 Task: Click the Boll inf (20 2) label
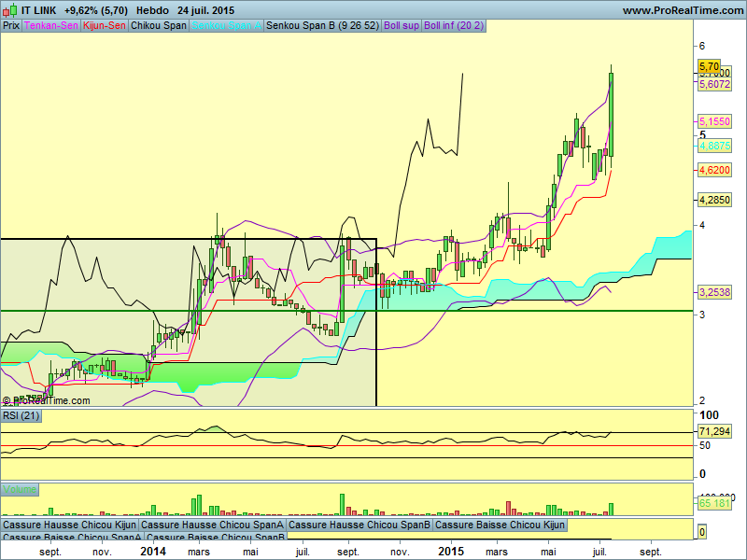click(x=454, y=26)
